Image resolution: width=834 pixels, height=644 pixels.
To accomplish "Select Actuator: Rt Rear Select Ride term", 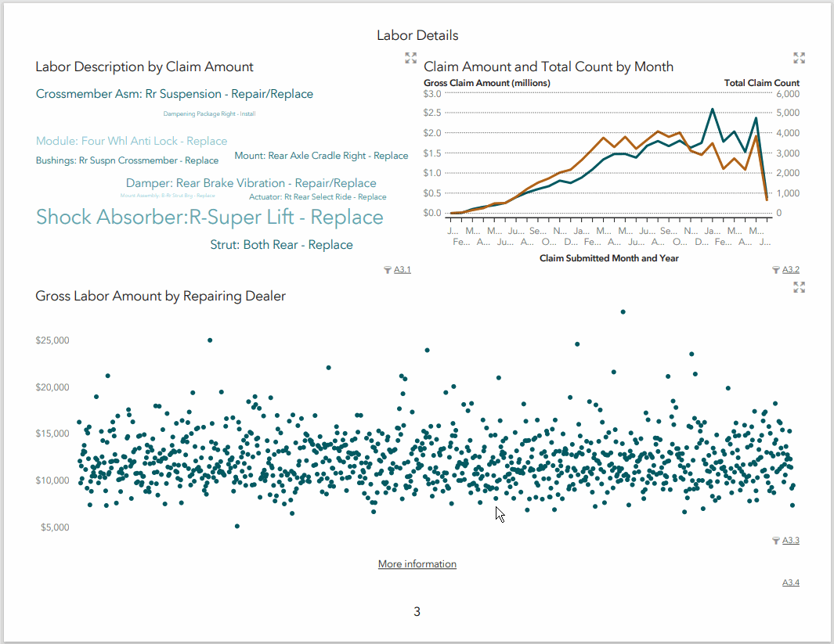I will 317,197.
